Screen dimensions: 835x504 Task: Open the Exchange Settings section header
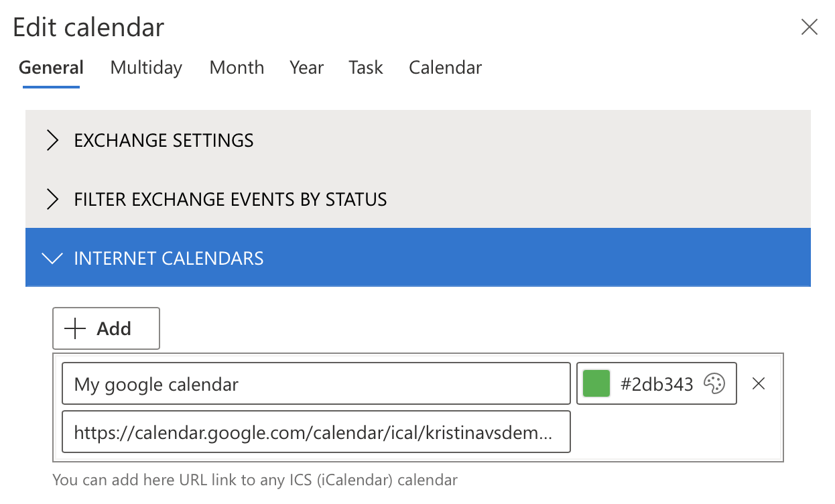point(418,140)
